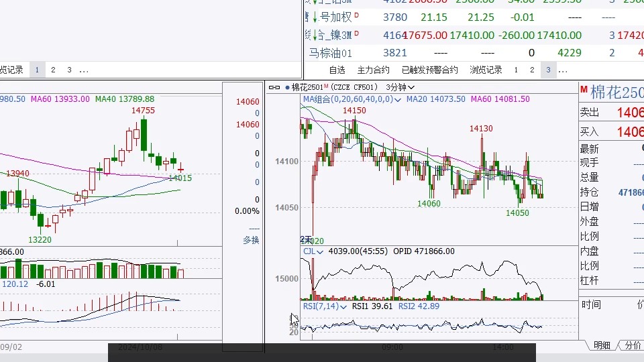This screenshot has height=362, width=644.
Task: Open the CJL volume indicator dropdown
Action: tap(320, 251)
